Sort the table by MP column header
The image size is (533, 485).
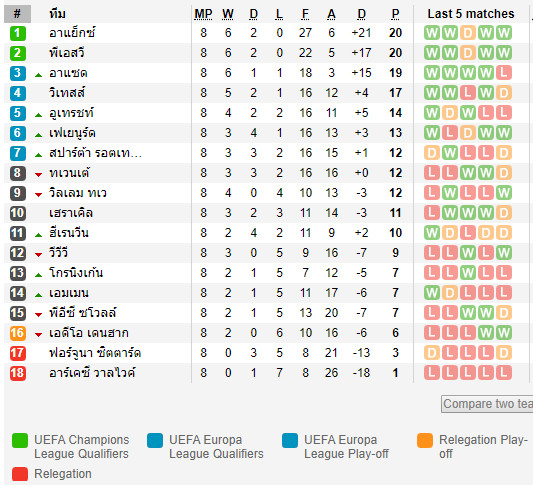pyautogui.click(x=203, y=14)
